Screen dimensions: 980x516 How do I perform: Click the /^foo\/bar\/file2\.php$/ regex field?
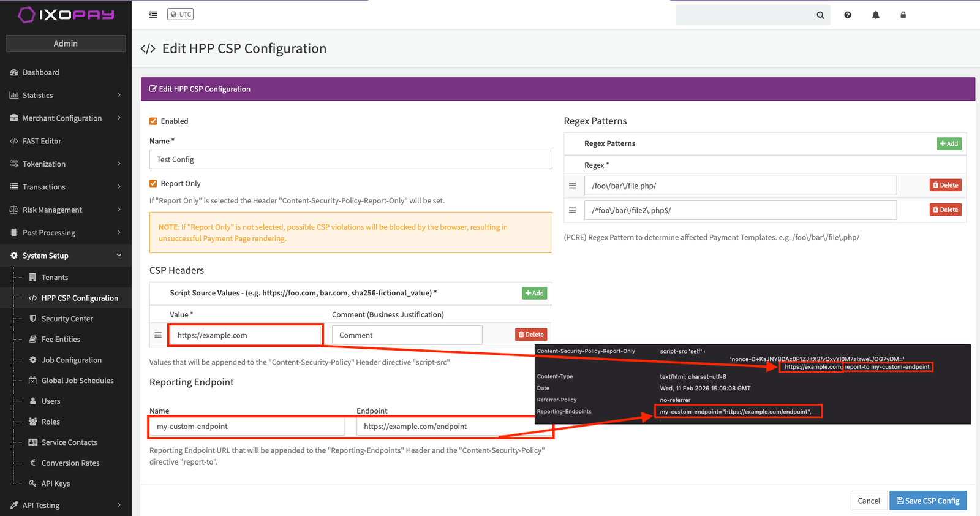(x=741, y=210)
